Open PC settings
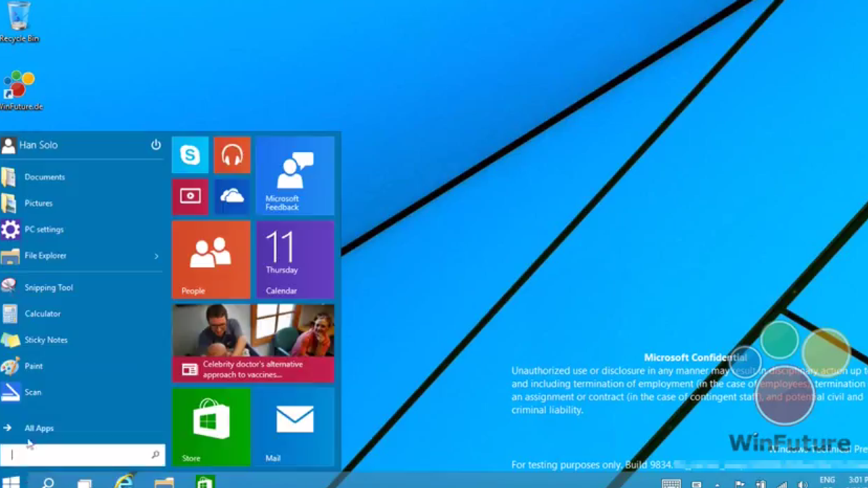Image resolution: width=868 pixels, height=488 pixels. click(81, 229)
